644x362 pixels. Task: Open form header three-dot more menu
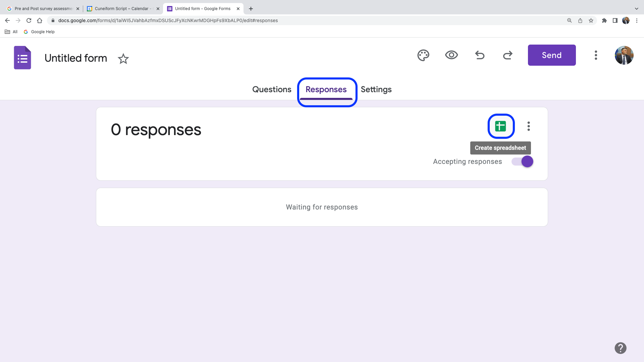(x=596, y=55)
